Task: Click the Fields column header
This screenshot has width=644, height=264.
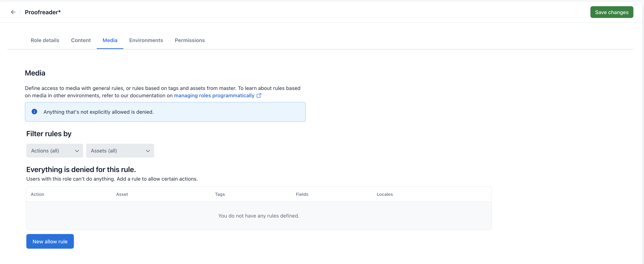Action: 302,194
